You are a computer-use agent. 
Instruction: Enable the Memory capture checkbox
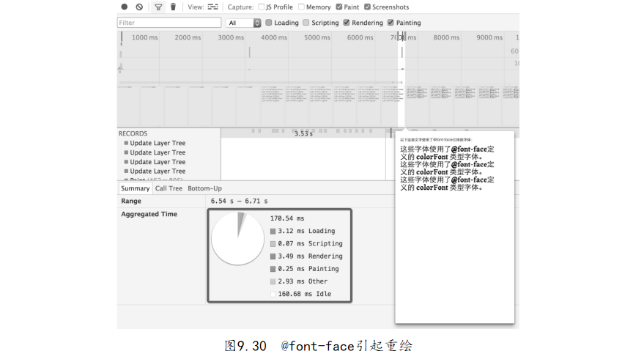tap(302, 7)
